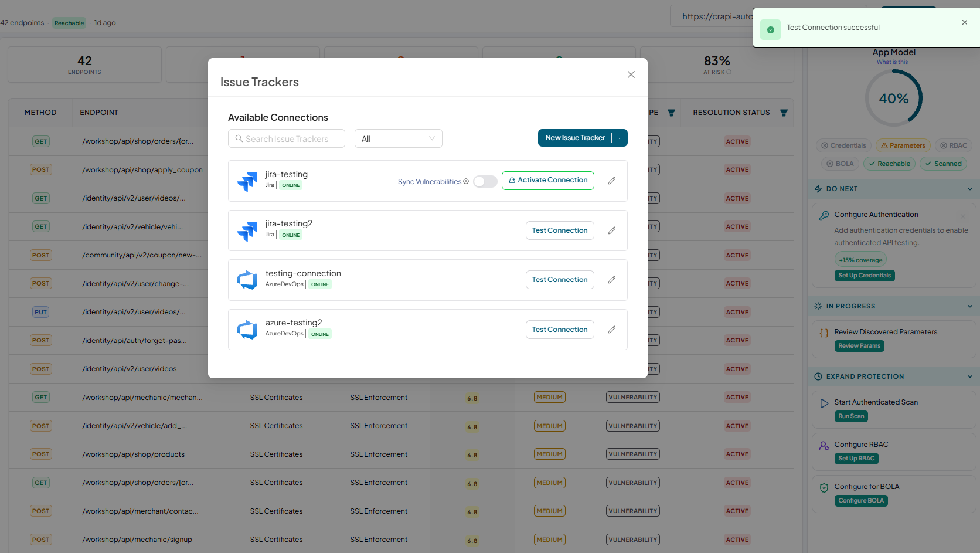Click the Start Authenticated Scan play icon

pyautogui.click(x=824, y=403)
